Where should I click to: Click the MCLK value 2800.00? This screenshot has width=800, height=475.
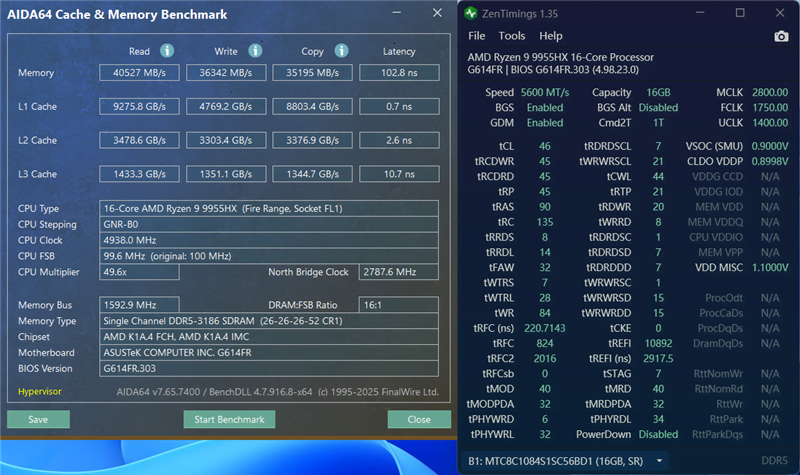[x=770, y=92]
